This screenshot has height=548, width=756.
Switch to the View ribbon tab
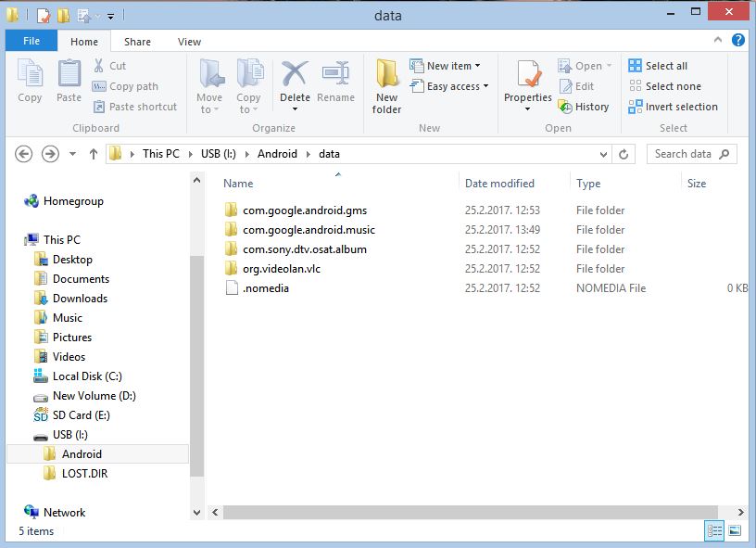click(x=189, y=42)
